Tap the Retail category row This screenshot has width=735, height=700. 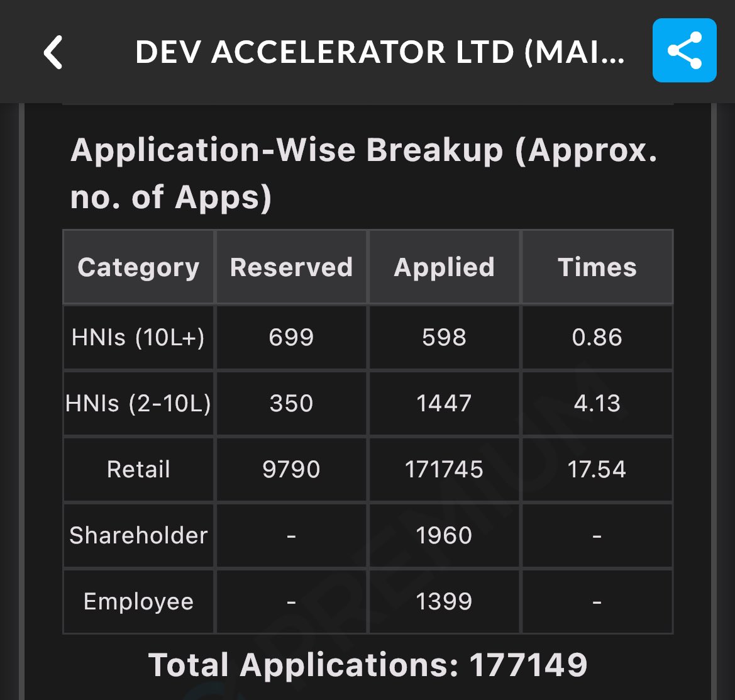(x=138, y=469)
